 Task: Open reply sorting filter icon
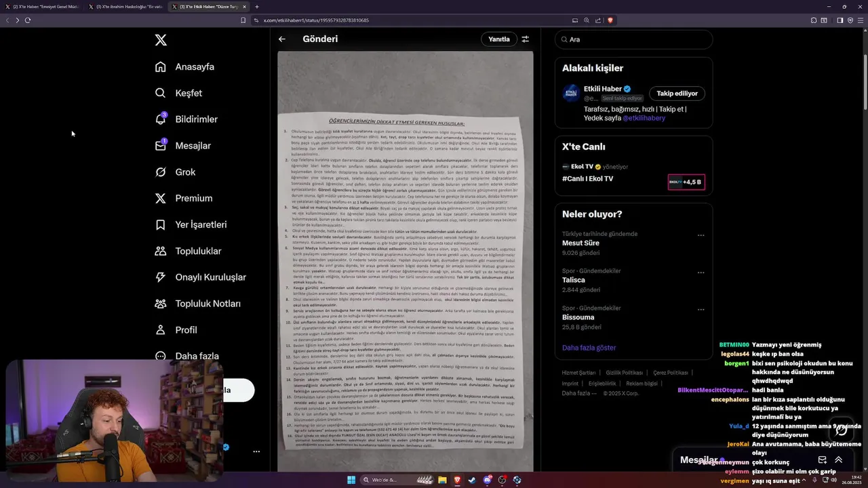click(525, 39)
